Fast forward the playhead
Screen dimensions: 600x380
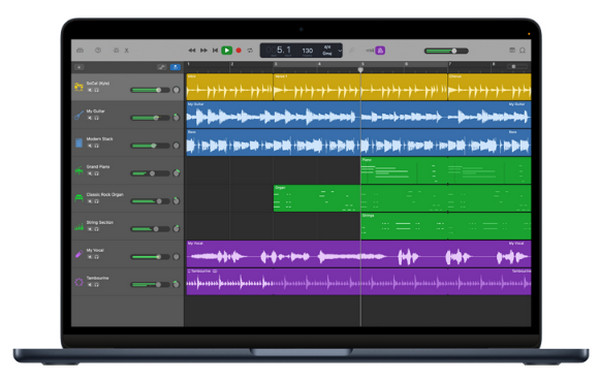204,51
